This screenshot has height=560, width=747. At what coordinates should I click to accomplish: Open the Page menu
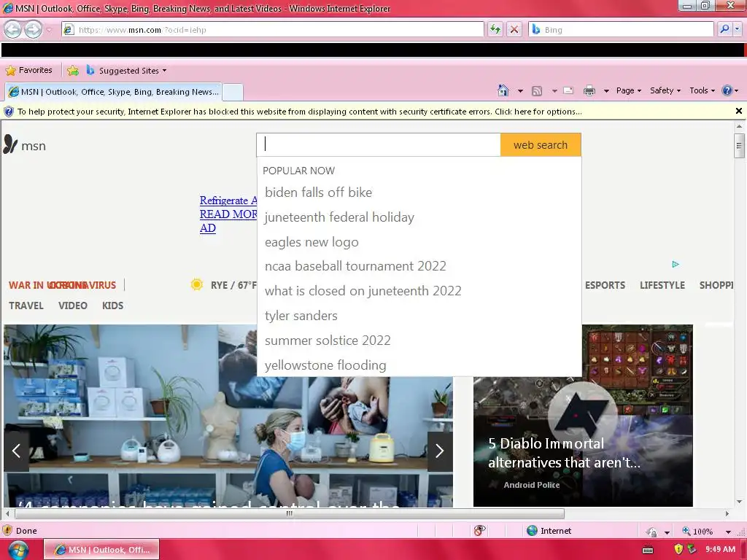click(x=628, y=90)
